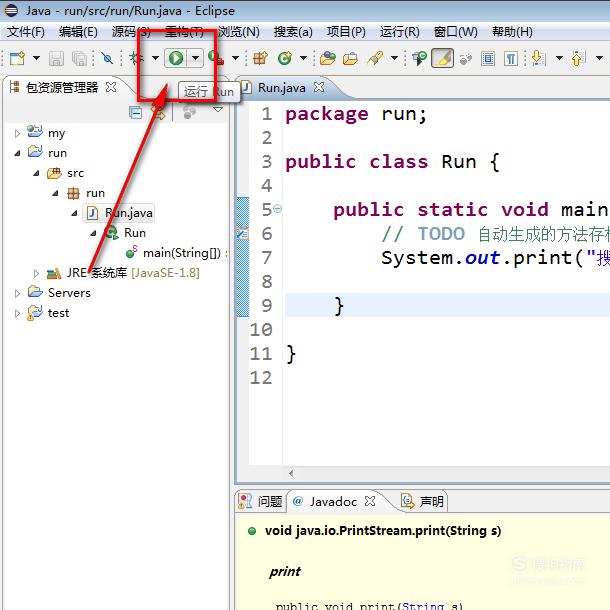This screenshot has width=610, height=610.
Task: Switch to the 声明 tab
Action: pos(422,501)
